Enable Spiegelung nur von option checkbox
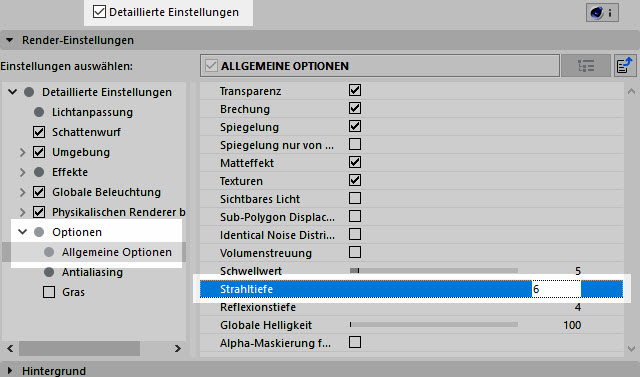 [x=355, y=144]
